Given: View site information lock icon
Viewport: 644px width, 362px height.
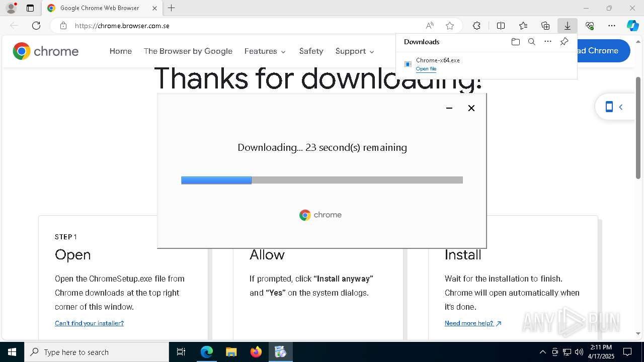Looking at the screenshot, I should pyautogui.click(x=63, y=26).
